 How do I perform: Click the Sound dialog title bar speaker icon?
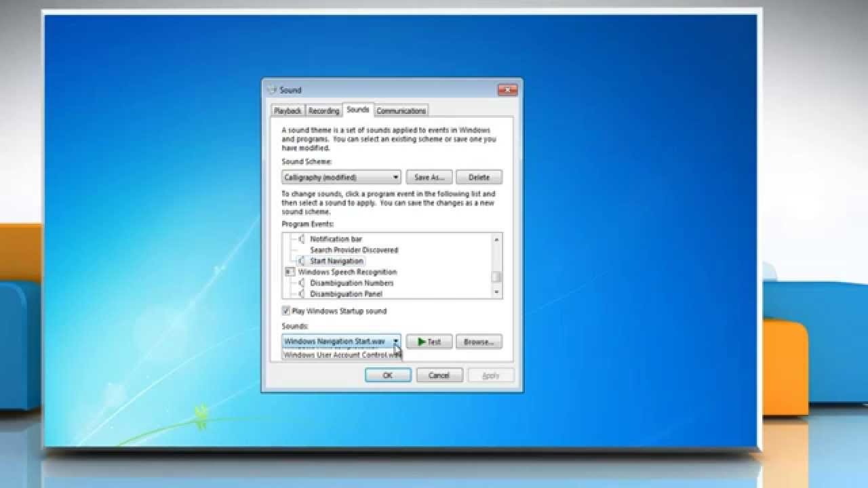272,89
